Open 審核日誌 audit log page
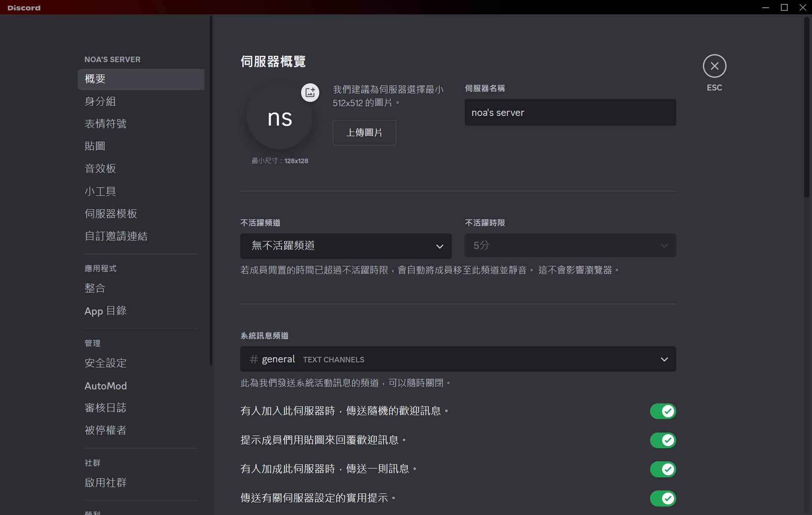The image size is (812, 515). pos(105,408)
